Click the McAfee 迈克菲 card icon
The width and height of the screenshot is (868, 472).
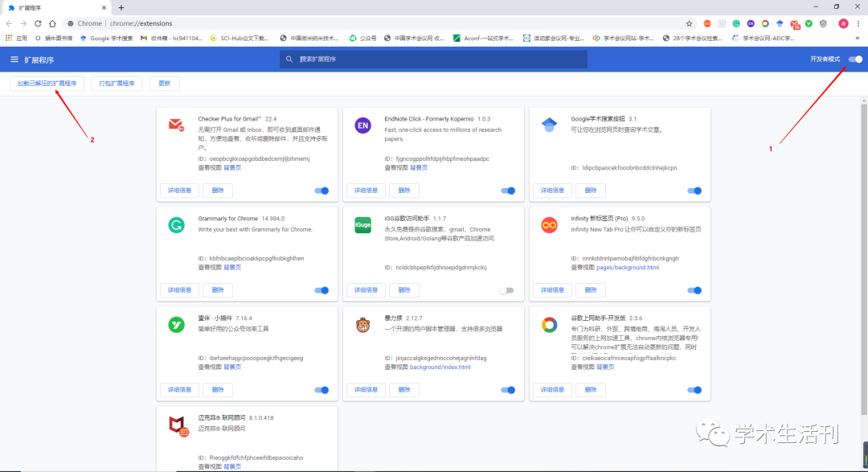click(178, 425)
